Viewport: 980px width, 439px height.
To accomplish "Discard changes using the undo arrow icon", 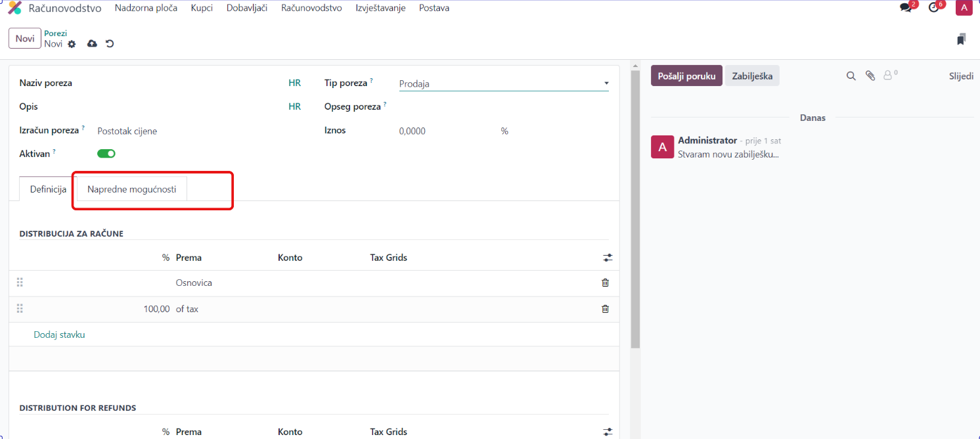I will coord(110,44).
